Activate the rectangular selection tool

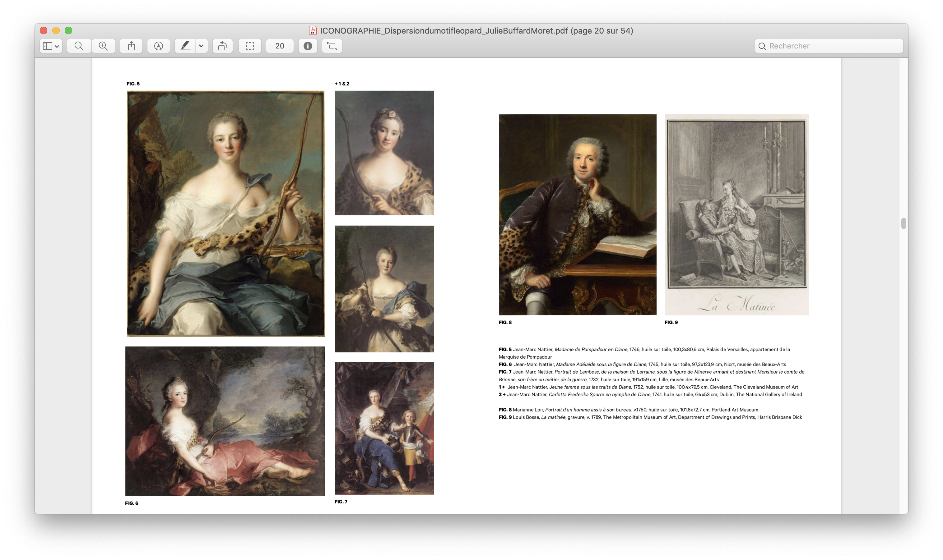(x=250, y=46)
